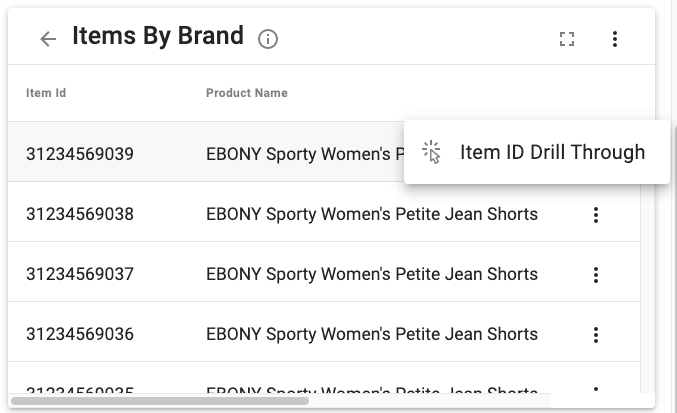The width and height of the screenshot is (677, 413).
Task: Open row actions for item 31234569038
Action: (596, 214)
